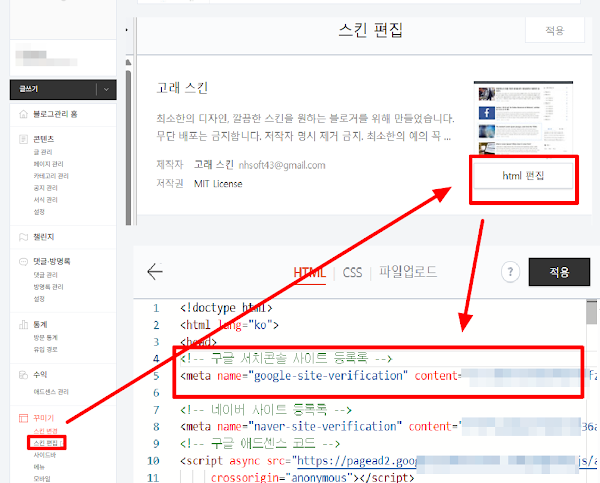Open 댓글 관리 in sidebar
The image size is (600, 483).
45,275
